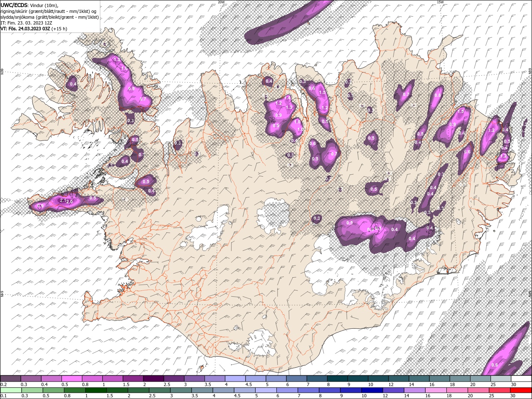Pick the pale green 0.1 rain-scale swatch
The width and height of the screenshot is (532, 399).
pos(11,390)
